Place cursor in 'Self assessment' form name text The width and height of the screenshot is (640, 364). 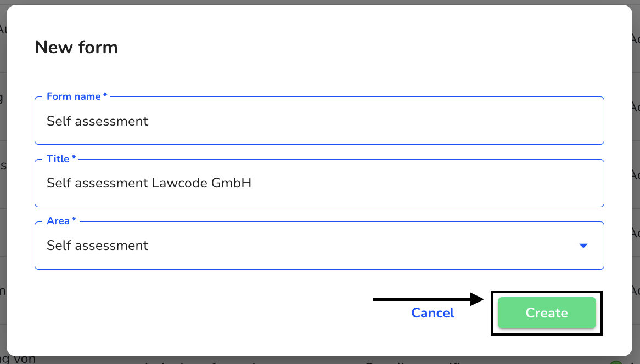click(x=97, y=121)
